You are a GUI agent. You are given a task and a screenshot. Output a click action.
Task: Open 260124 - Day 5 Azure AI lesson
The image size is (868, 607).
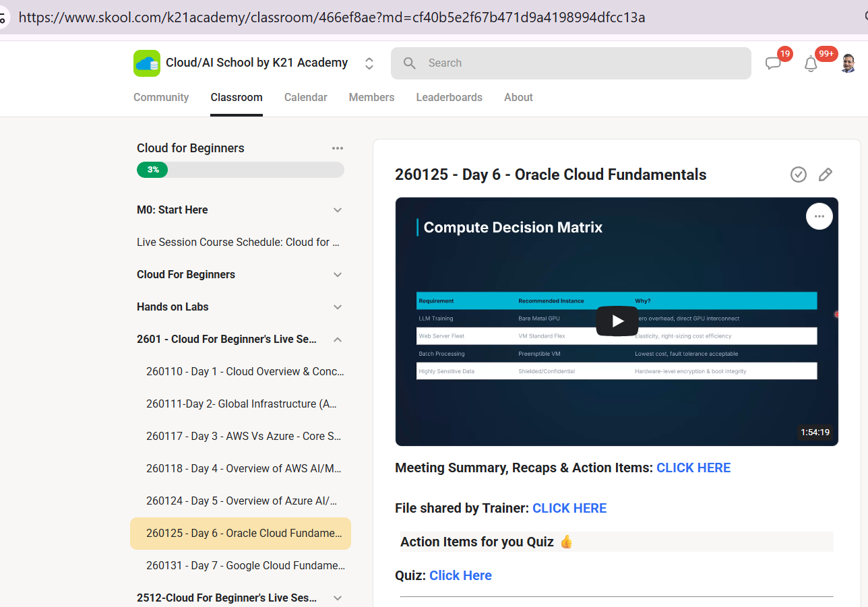[x=241, y=501]
